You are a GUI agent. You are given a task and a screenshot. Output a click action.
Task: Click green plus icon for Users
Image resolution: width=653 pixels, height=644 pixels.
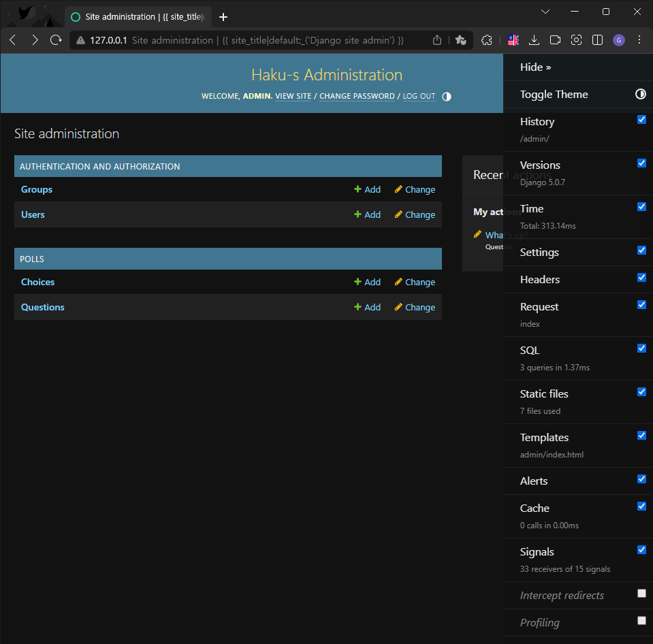click(357, 214)
